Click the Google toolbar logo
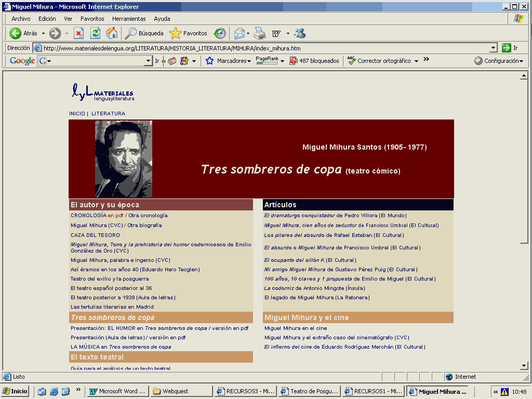Viewport: 532px width, 399px height. 22,61
